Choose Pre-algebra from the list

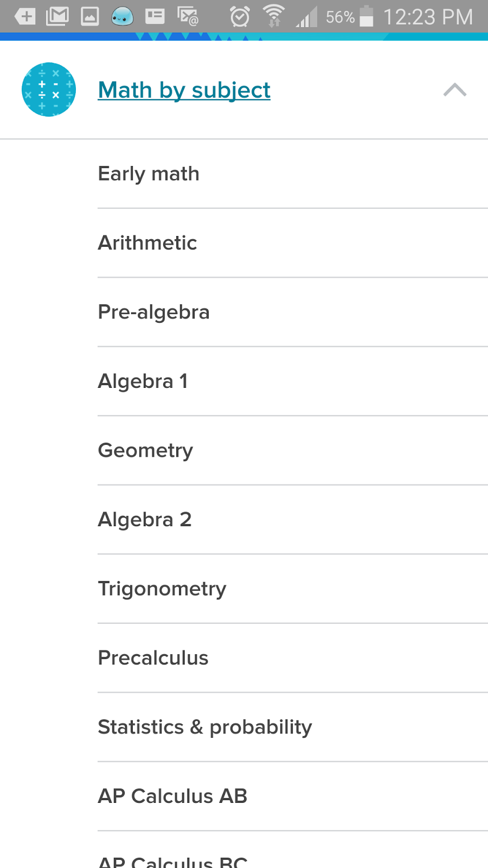(x=293, y=312)
